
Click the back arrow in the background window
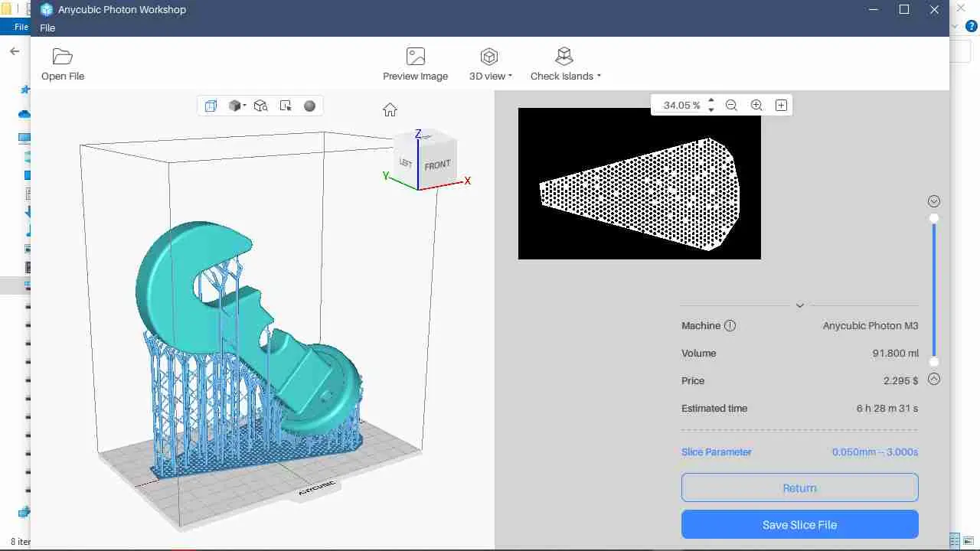pos(15,51)
